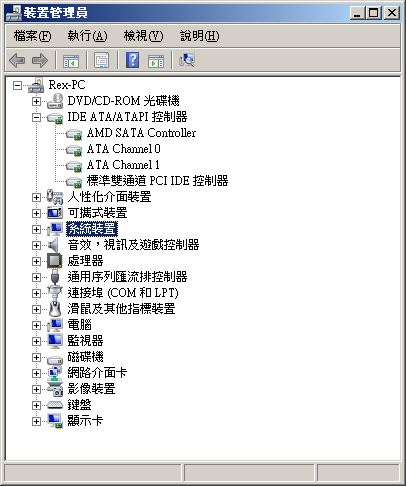
Task: Expand the 處理器 node
Action: (x=36, y=261)
